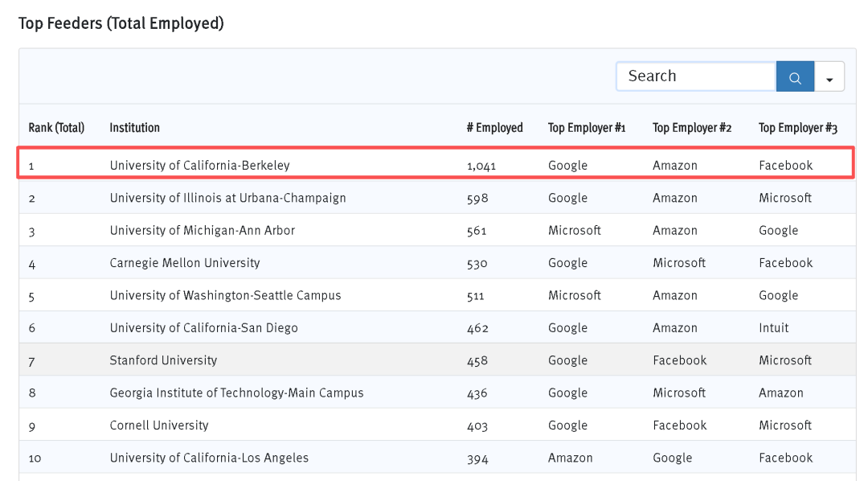Screen dimensions: 868x481
Task: Click the 530 employed value
Action: pyautogui.click(x=477, y=263)
